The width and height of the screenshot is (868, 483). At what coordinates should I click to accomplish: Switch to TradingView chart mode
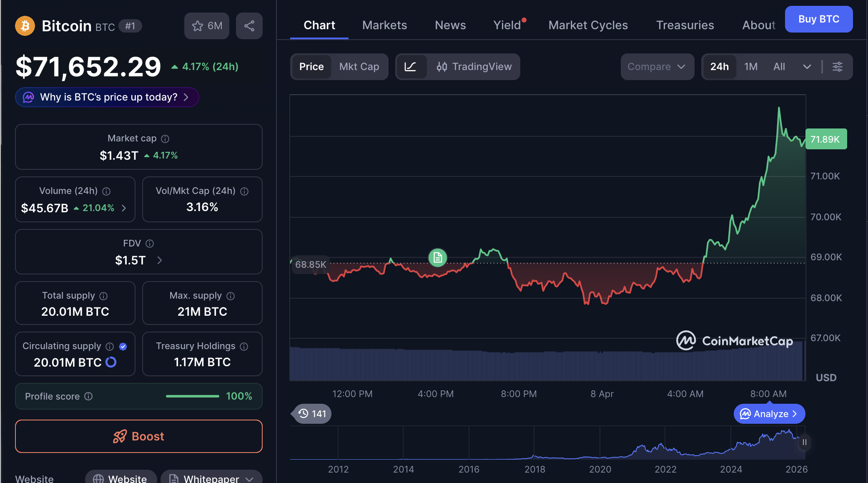474,67
